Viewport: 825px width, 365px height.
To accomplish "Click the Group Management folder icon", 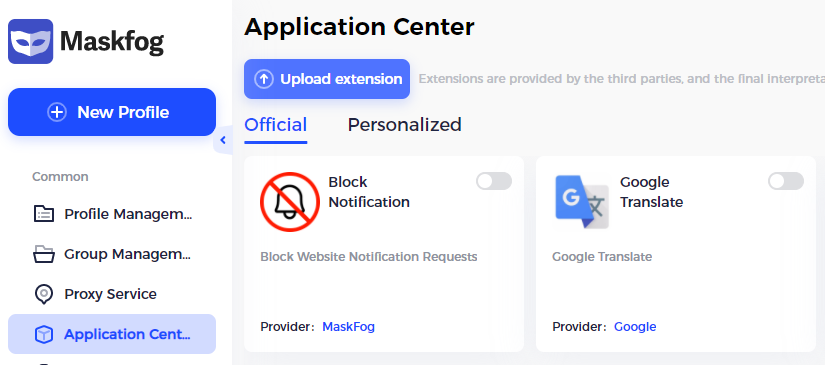I will (44, 254).
